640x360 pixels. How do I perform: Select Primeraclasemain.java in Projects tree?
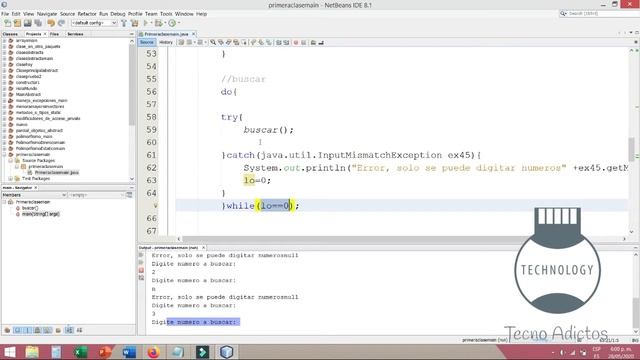57,173
